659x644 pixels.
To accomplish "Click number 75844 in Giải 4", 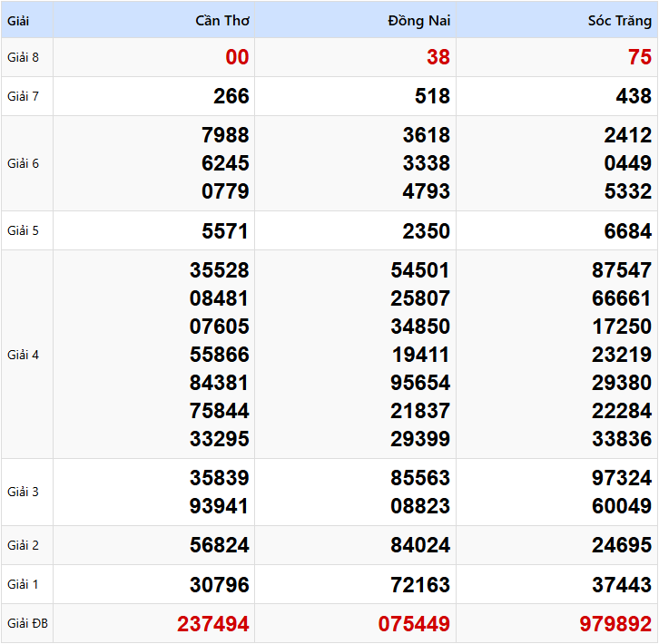I will [x=220, y=411].
